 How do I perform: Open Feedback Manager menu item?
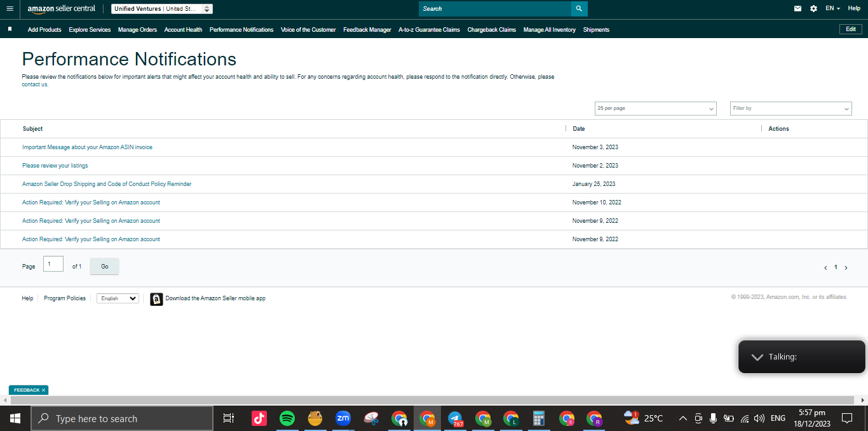(x=367, y=30)
